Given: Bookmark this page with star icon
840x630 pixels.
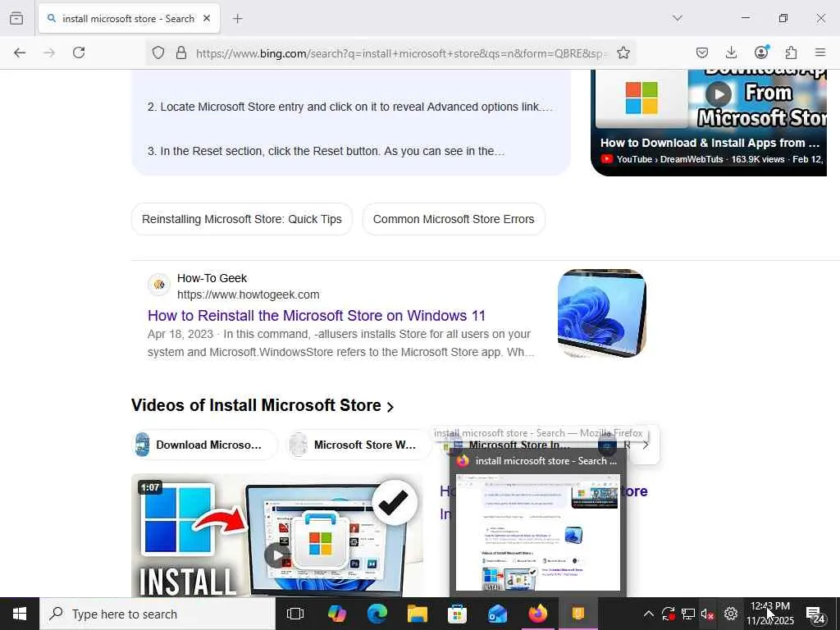Looking at the screenshot, I should [623, 52].
